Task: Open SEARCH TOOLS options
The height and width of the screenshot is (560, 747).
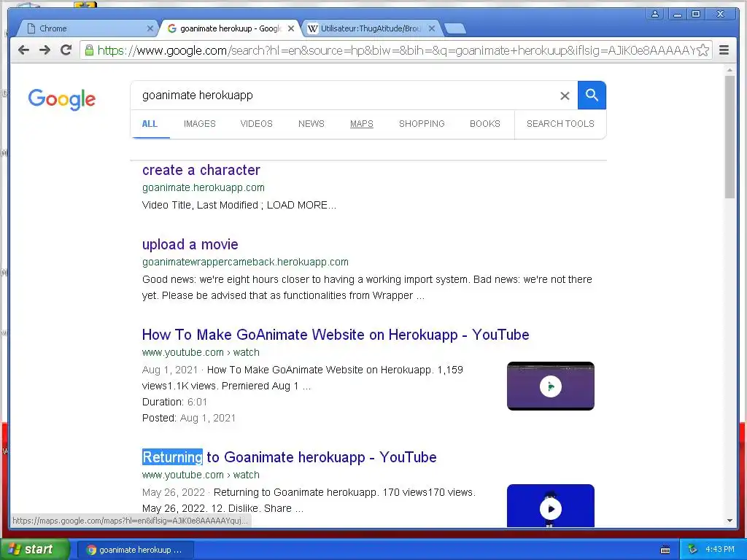Action: pyautogui.click(x=560, y=124)
